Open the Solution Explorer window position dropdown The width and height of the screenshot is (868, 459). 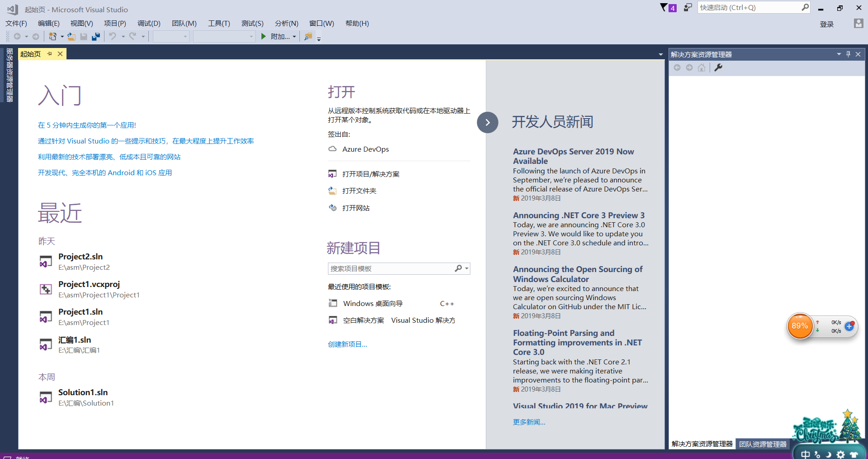(x=839, y=54)
